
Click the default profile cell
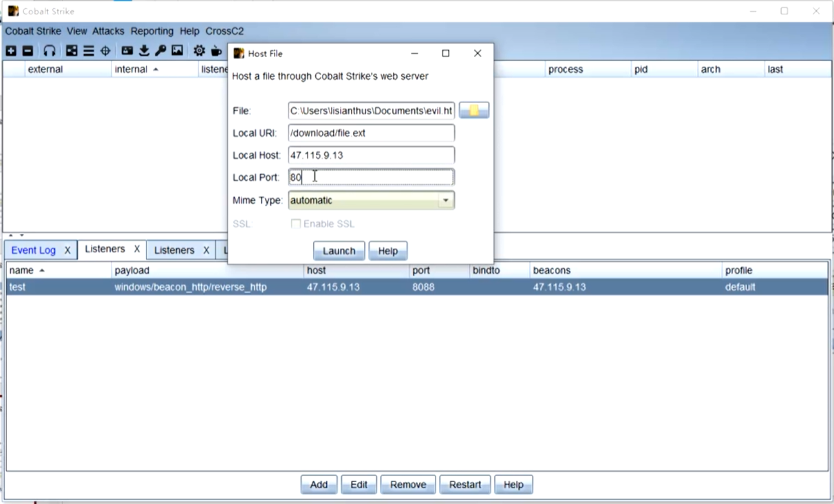tap(775, 287)
